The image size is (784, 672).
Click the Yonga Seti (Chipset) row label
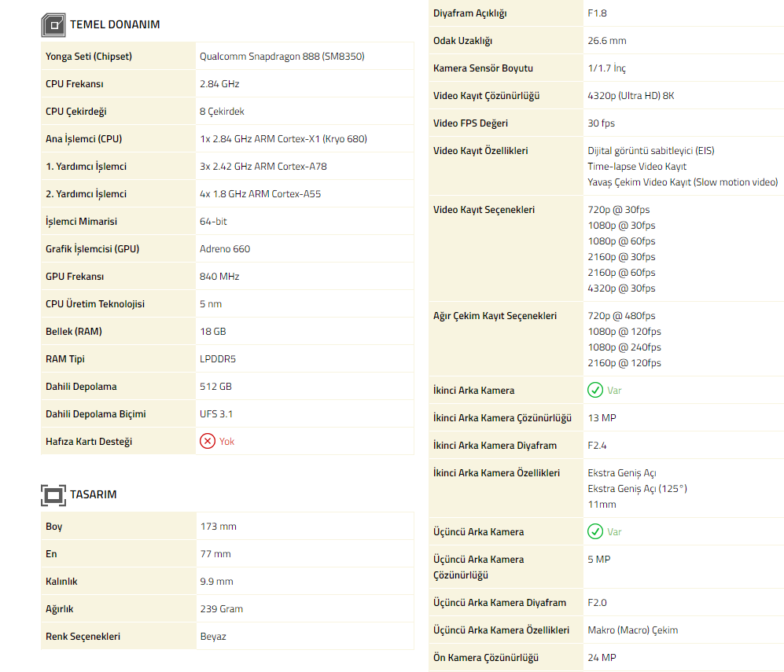pos(89,57)
